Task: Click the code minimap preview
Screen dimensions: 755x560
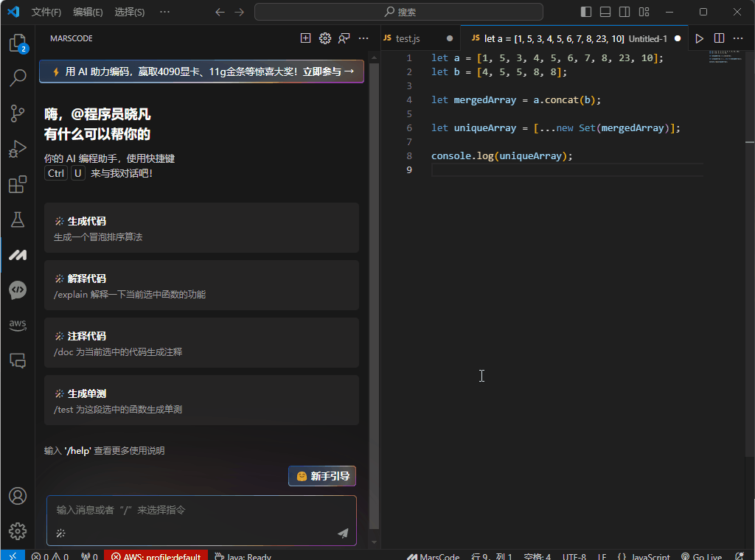Action: [726, 57]
